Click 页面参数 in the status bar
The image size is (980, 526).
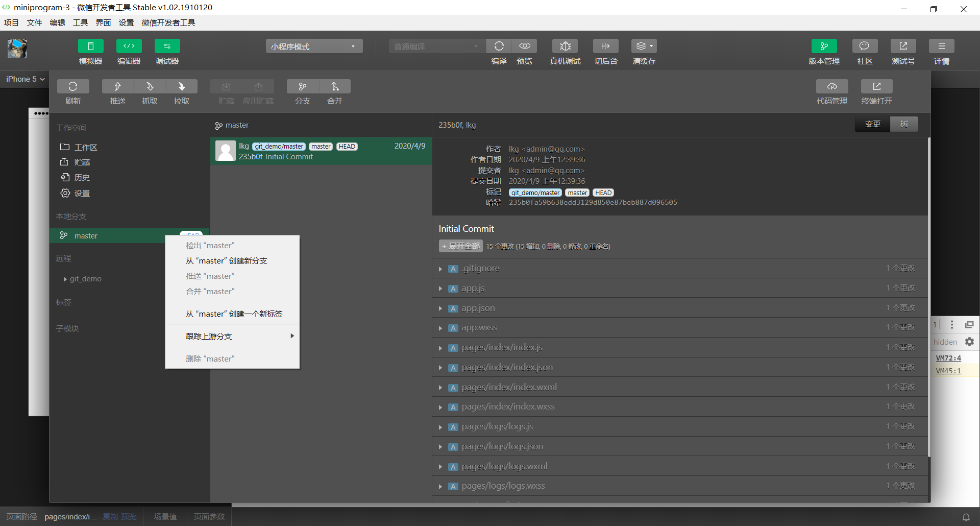tap(209, 517)
